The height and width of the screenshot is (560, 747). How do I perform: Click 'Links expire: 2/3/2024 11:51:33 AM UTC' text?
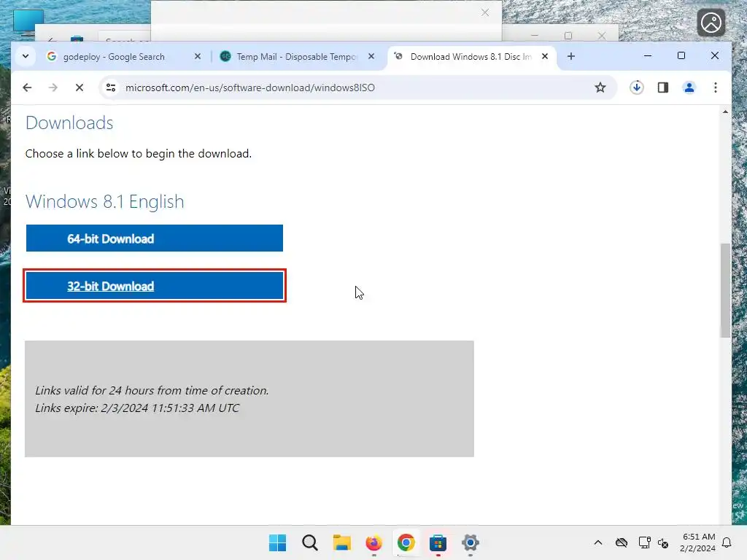click(x=137, y=408)
